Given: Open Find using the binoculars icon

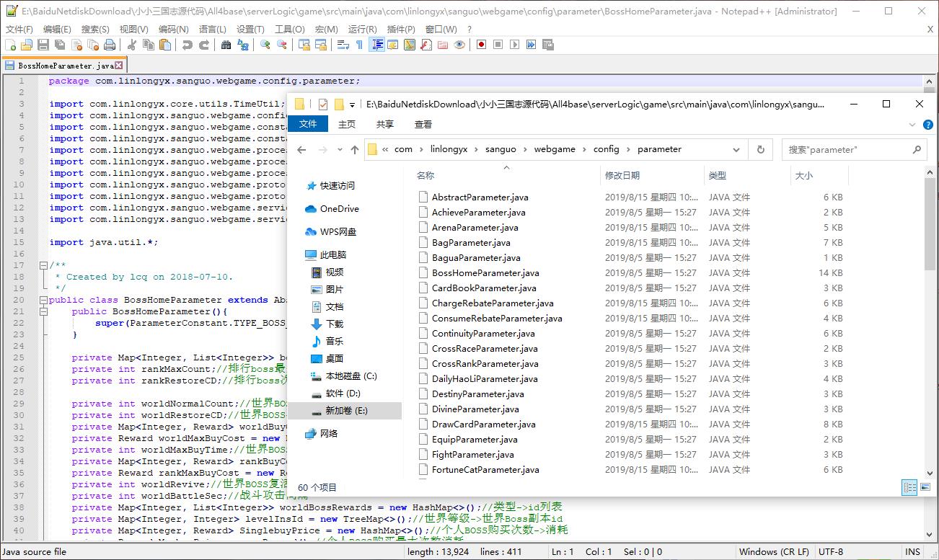Looking at the screenshot, I should 226,45.
